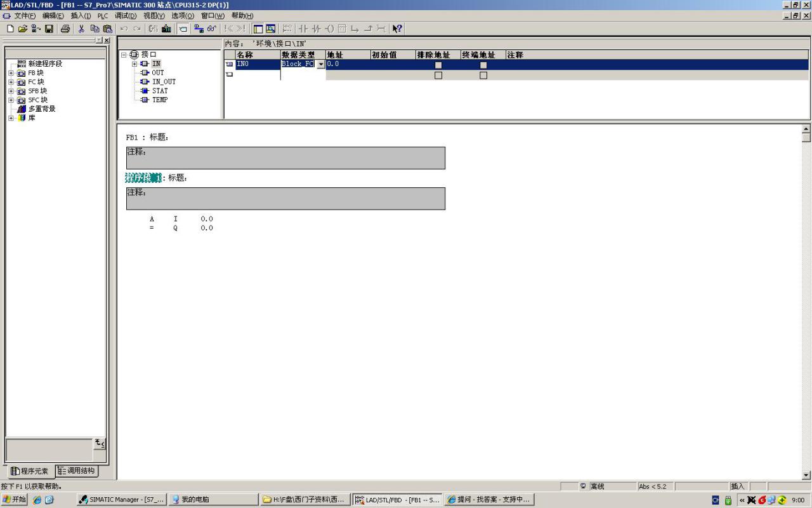
Task: Click the New block toolbar icon
Action: tap(10, 29)
